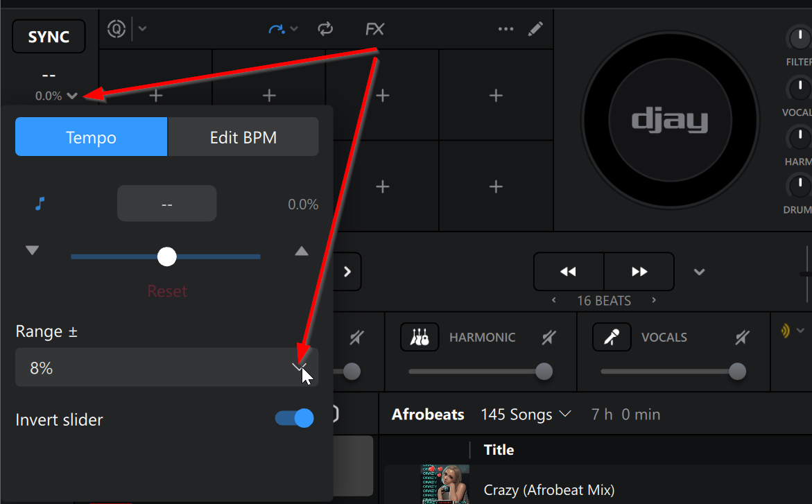This screenshot has height=504, width=812.
Task: Open the three-dots more options menu
Action: (506, 29)
